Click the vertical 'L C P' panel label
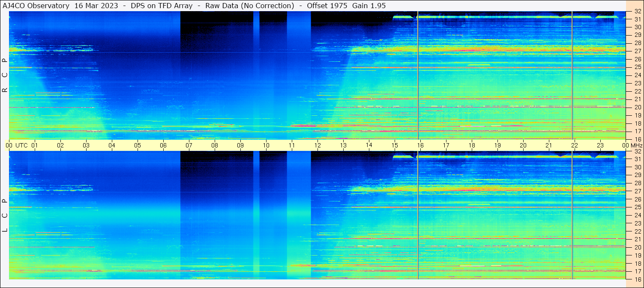The width and height of the screenshot is (644, 288). [5, 216]
